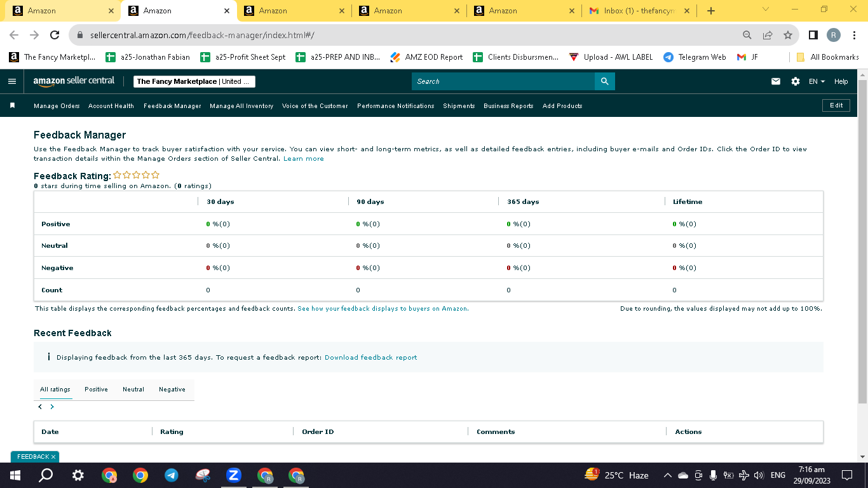Open the Telegram Web bookmark
The height and width of the screenshot is (488, 868).
[x=695, y=57]
